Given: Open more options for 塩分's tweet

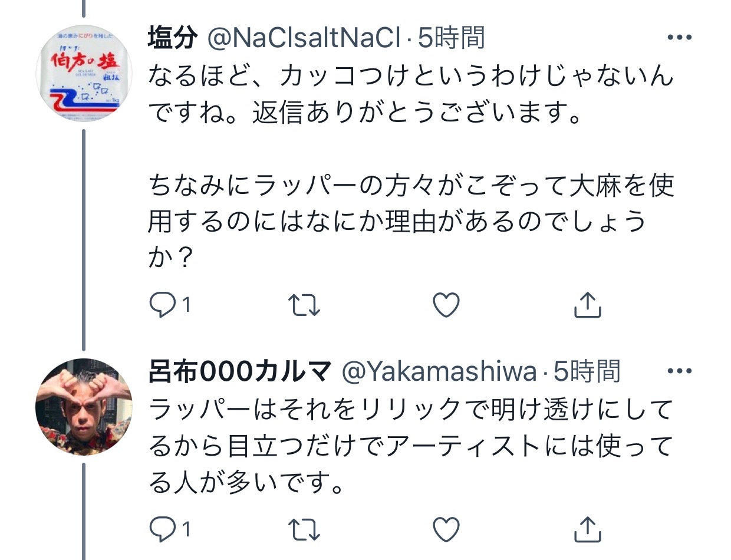Looking at the screenshot, I should 679,38.
